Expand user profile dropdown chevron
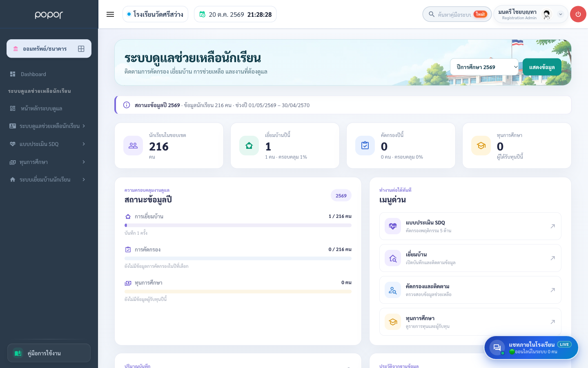Viewport: 588px width, 368px height. coord(561,14)
